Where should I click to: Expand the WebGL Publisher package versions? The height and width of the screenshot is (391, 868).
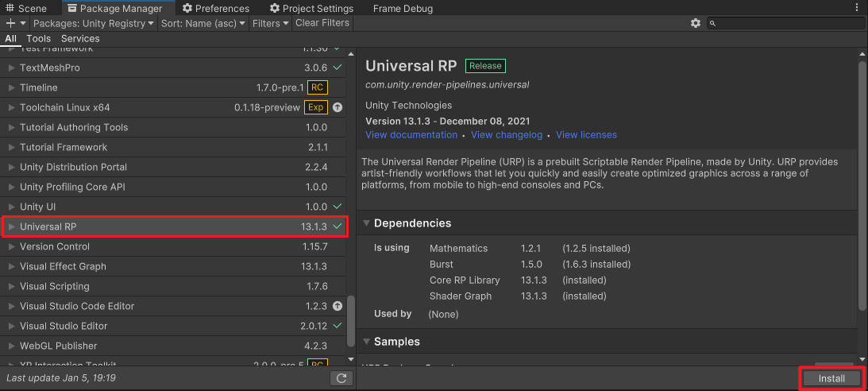[x=12, y=346]
